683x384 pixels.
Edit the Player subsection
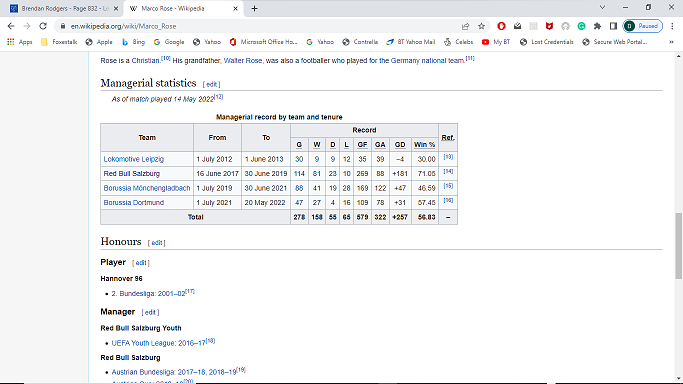(141, 263)
